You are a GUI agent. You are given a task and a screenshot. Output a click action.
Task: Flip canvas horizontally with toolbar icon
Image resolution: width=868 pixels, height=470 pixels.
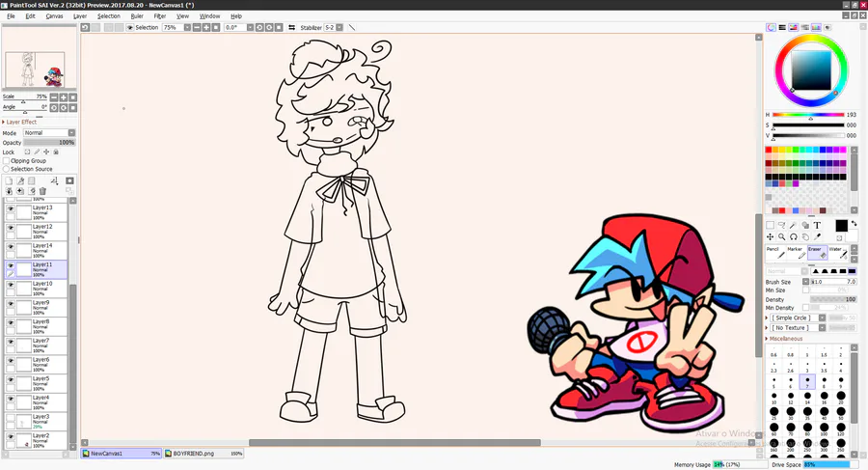coord(291,27)
